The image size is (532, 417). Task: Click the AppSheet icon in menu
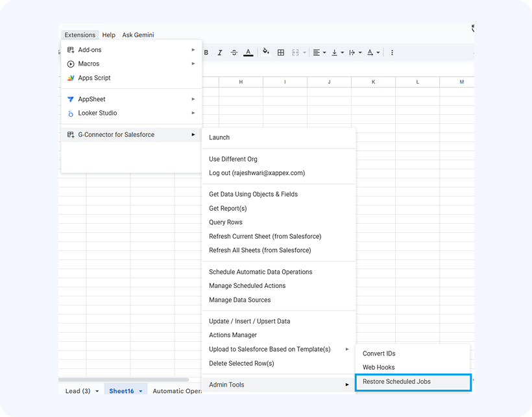tap(71, 99)
